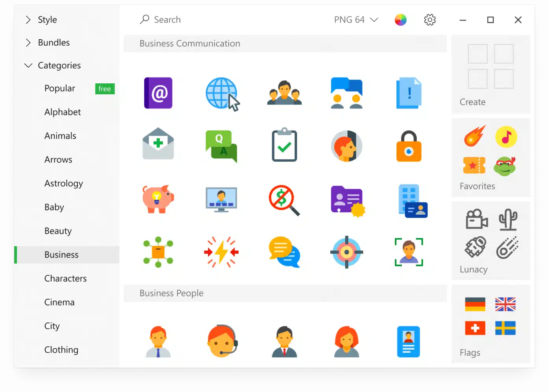Click the globe with cursor icon
Screen dimensions: 549x392
[x=221, y=93]
